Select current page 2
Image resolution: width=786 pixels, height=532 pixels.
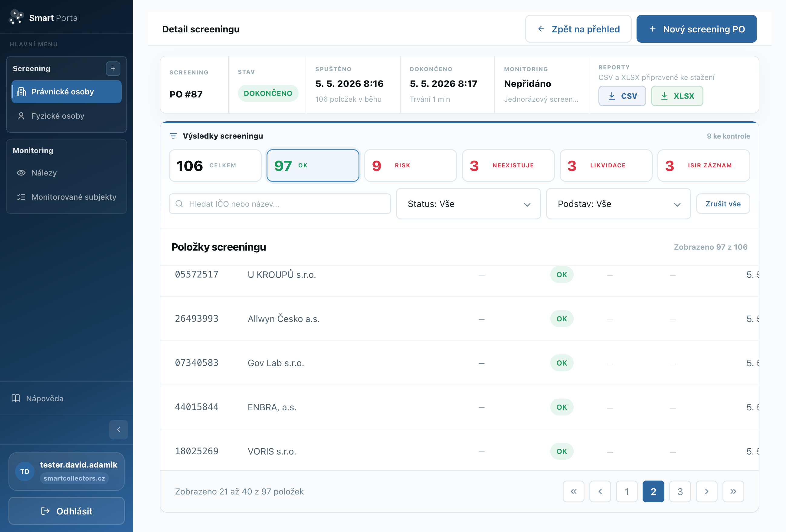653,491
